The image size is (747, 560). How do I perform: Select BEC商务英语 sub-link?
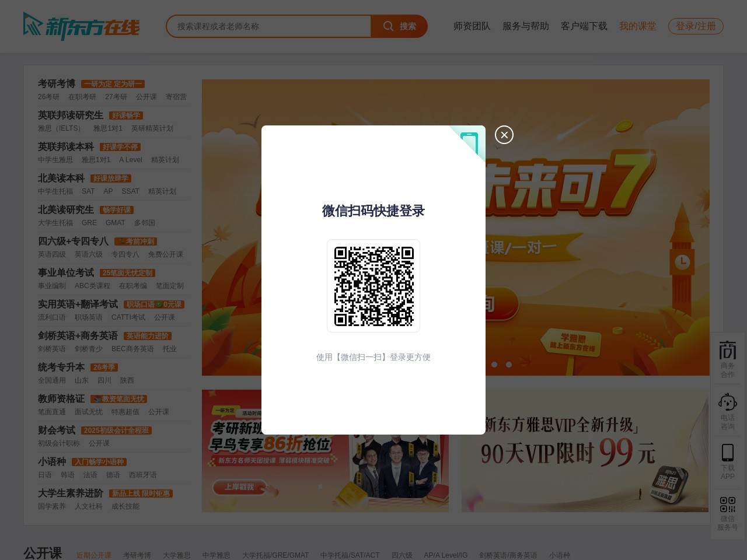click(132, 349)
